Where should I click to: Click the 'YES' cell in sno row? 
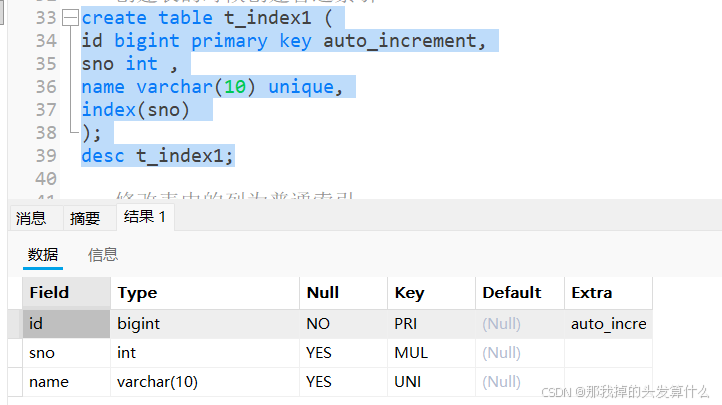click(344, 353)
